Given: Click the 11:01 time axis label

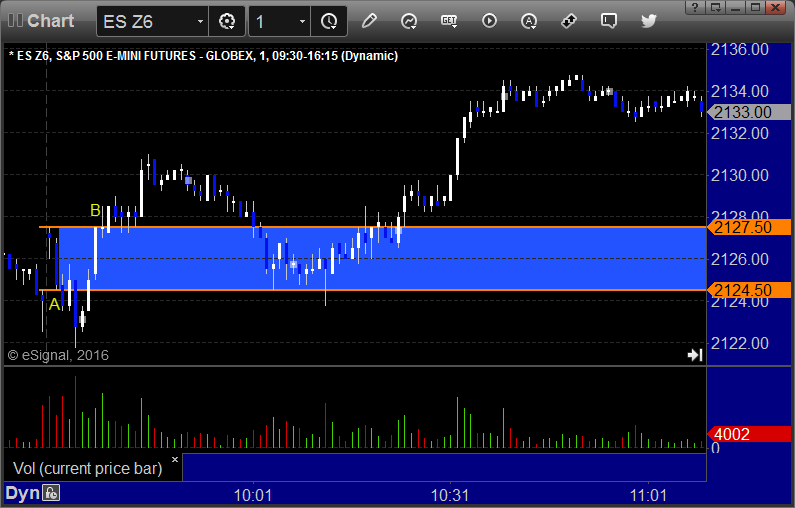Looking at the screenshot, I should pyautogui.click(x=648, y=495).
